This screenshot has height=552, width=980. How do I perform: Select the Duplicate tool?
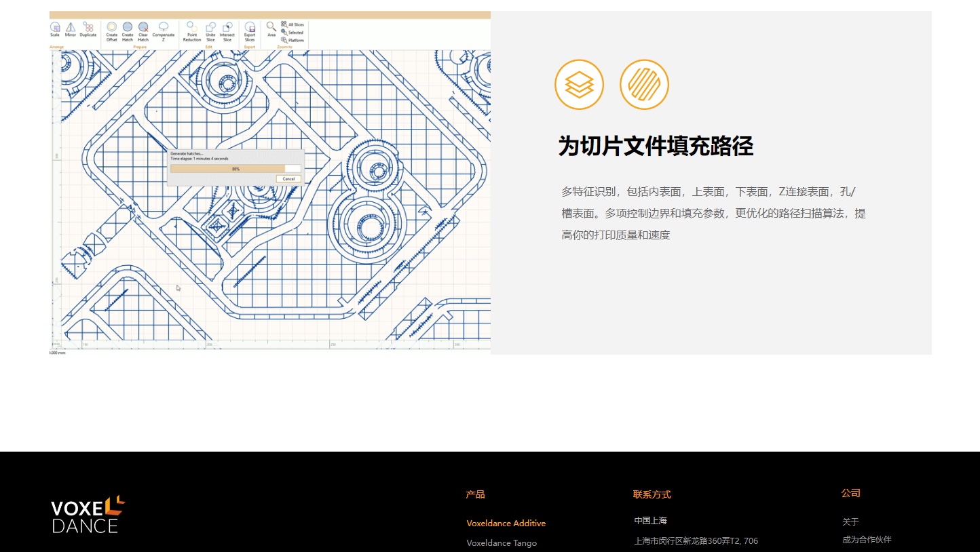[88, 28]
